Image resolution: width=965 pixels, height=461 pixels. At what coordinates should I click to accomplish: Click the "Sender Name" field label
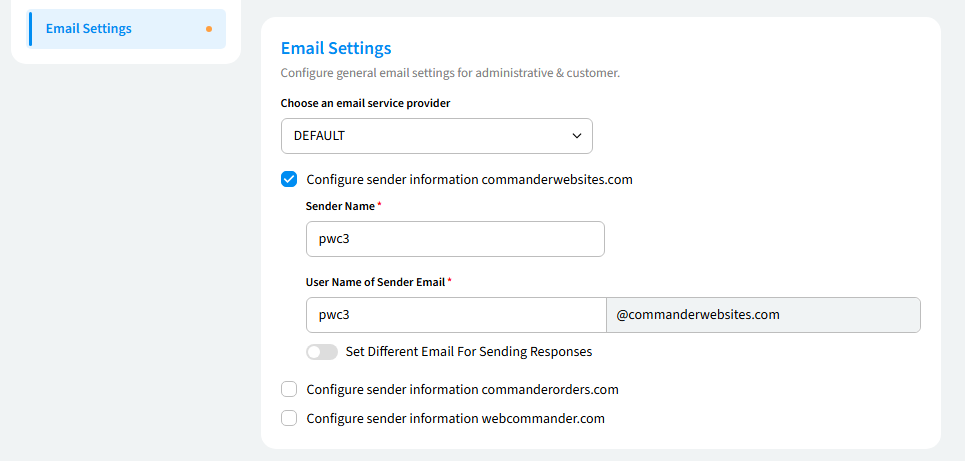click(340, 206)
